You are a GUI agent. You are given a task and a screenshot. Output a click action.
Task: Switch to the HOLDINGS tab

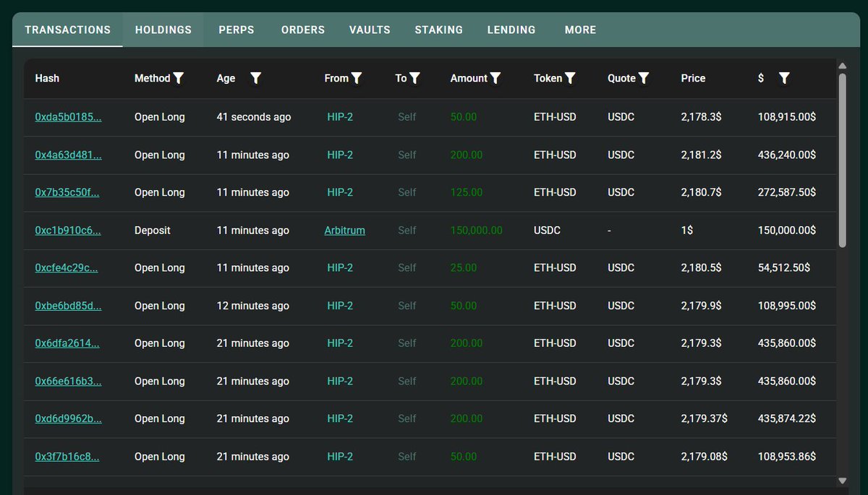coord(163,30)
